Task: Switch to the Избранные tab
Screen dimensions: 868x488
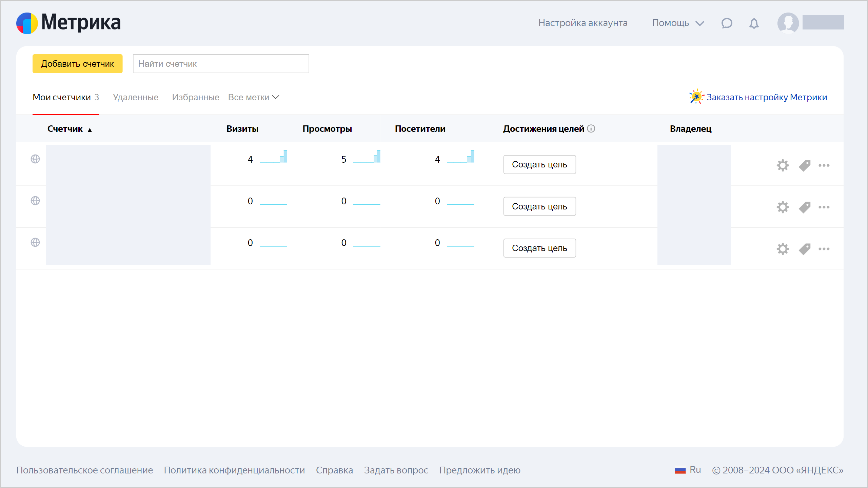Action: click(195, 97)
